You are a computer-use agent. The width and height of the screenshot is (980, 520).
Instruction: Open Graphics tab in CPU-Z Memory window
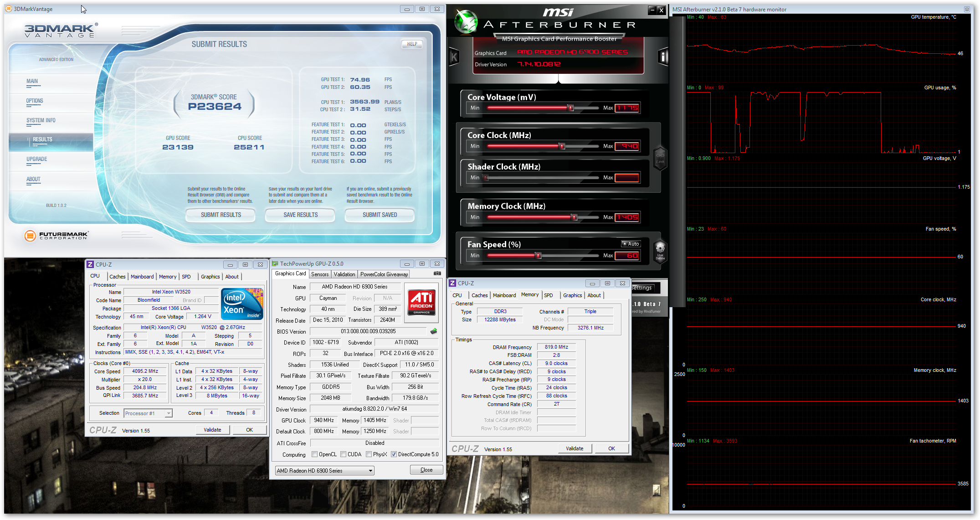[573, 295]
